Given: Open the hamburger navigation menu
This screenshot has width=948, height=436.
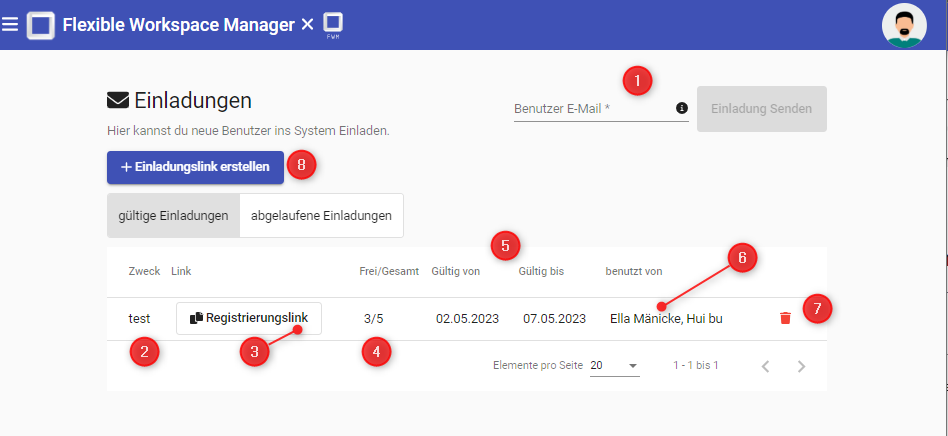Looking at the screenshot, I should coord(10,24).
